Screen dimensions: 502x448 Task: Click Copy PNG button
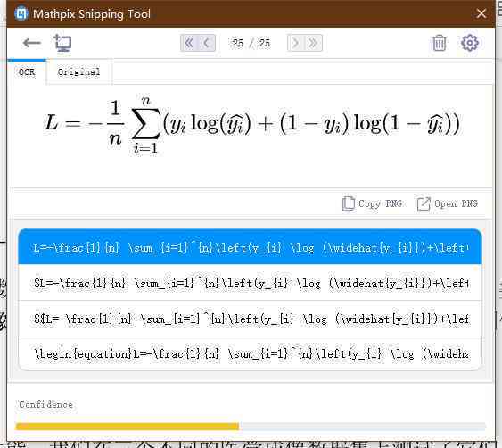[373, 203]
